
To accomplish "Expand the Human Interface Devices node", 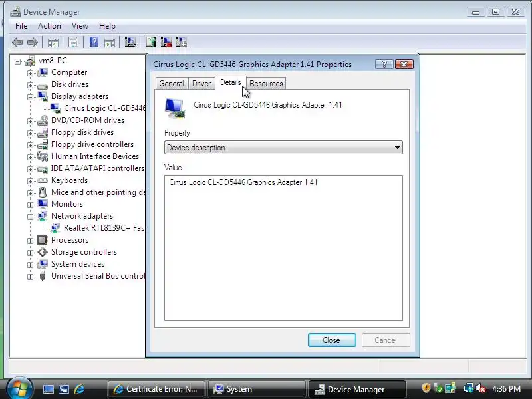I will point(30,157).
